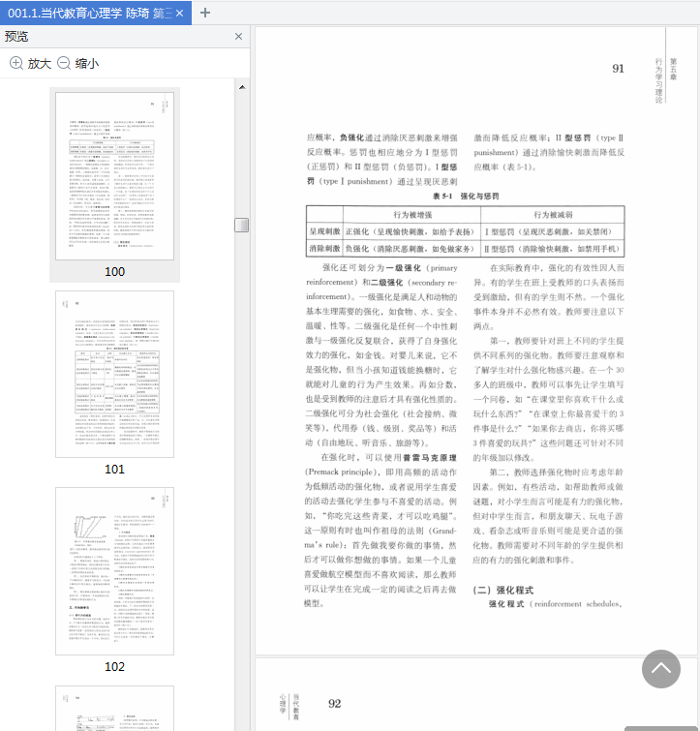
Task: Click the preview panel scrollbar handle
Action: [241, 225]
